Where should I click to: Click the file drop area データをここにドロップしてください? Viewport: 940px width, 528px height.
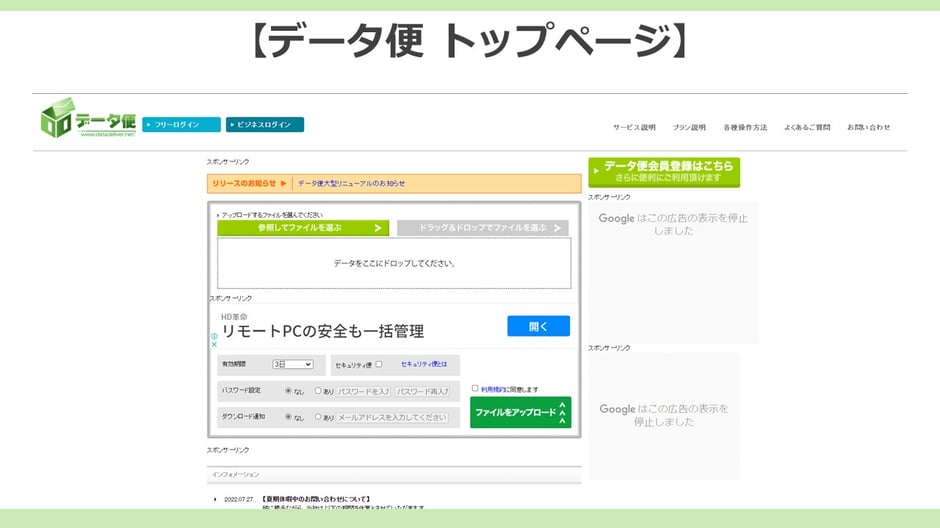tap(394, 263)
